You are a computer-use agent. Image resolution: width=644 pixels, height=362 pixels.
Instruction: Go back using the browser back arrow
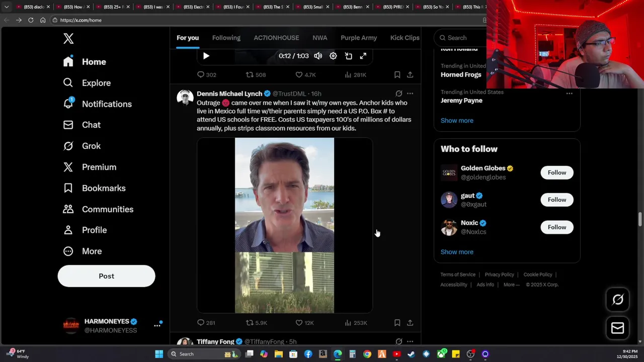coord(7,20)
